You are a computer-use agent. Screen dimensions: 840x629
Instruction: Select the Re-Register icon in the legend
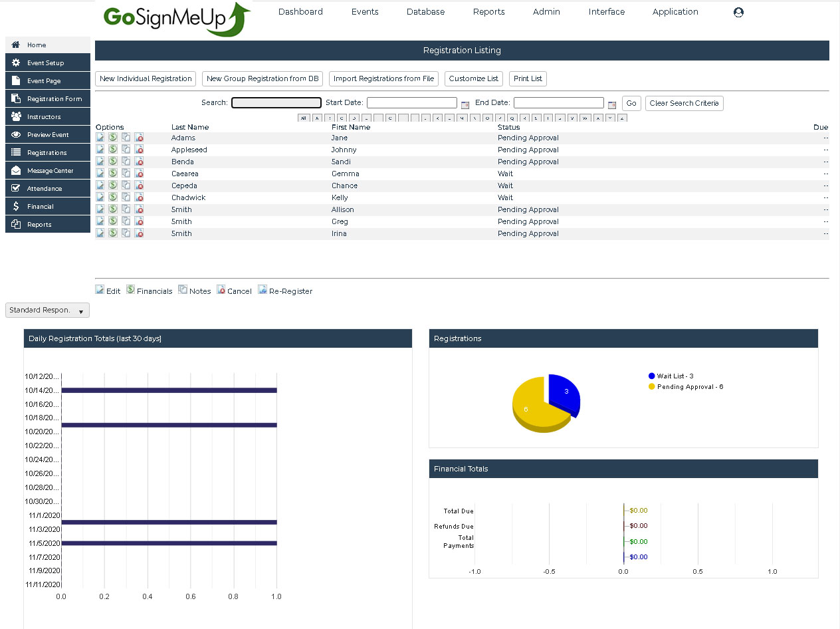tap(262, 290)
